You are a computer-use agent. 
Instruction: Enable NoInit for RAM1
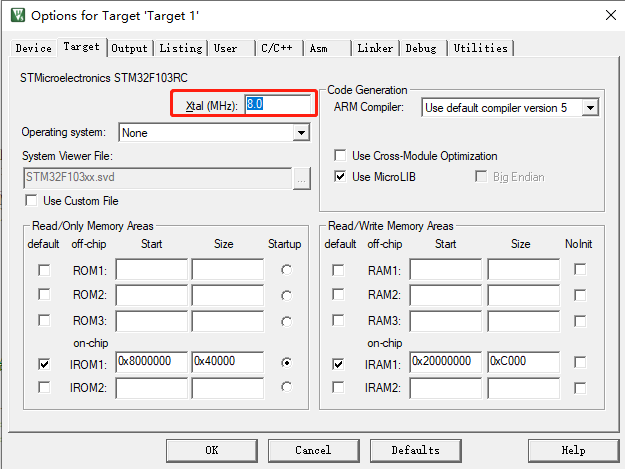[x=580, y=269]
